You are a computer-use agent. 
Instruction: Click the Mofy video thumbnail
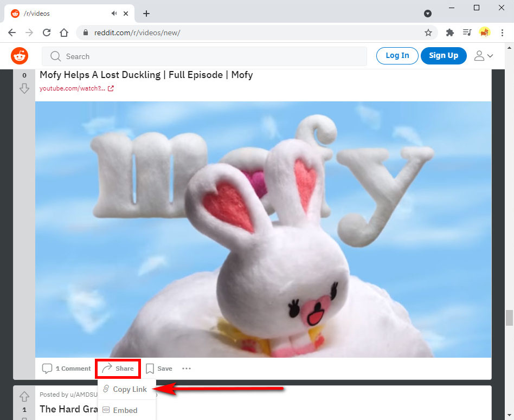pos(263,229)
